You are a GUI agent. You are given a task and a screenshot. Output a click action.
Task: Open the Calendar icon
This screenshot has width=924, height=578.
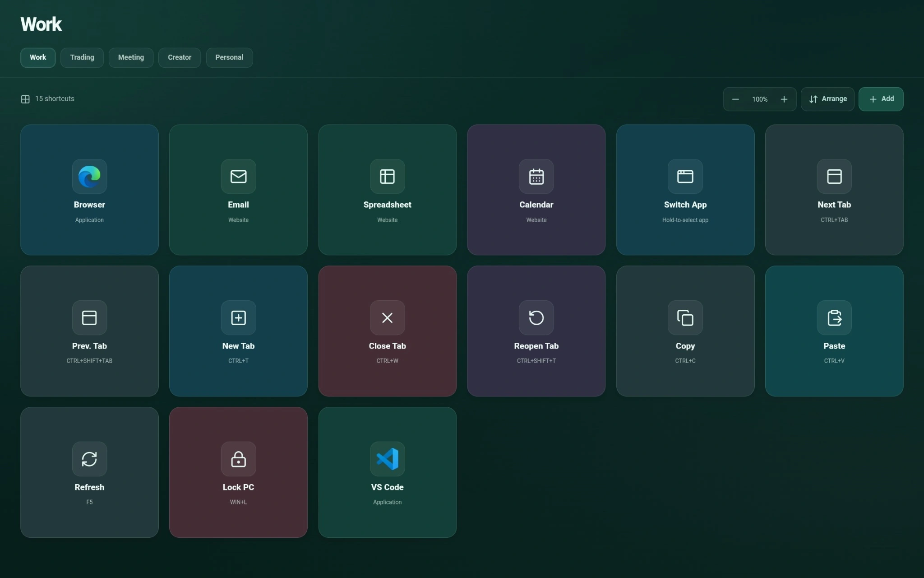click(536, 176)
